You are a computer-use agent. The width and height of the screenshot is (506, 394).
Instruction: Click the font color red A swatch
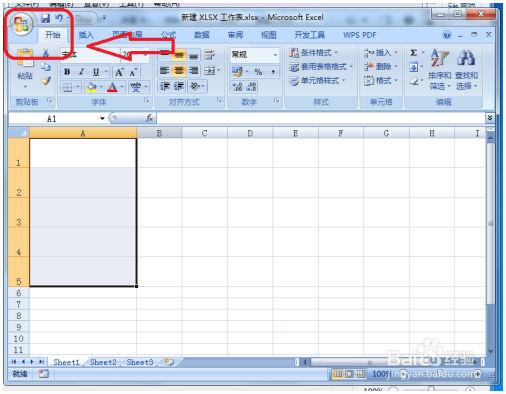click(112, 87)
